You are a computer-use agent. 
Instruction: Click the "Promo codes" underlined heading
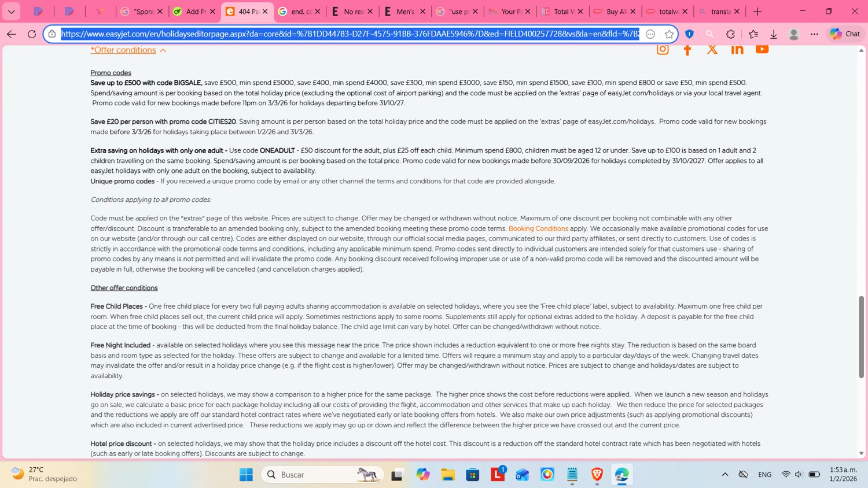click(111, 73)
